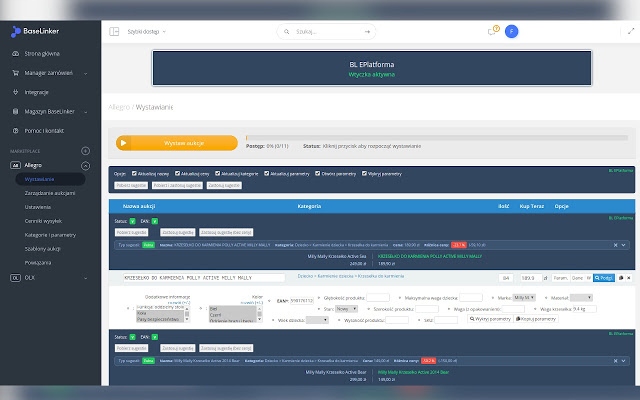Toggle Aktualizuj kategorie checkbox
The width and height of the screenshot is (640, 400).
pyautogui.click(x=218, y=173)
